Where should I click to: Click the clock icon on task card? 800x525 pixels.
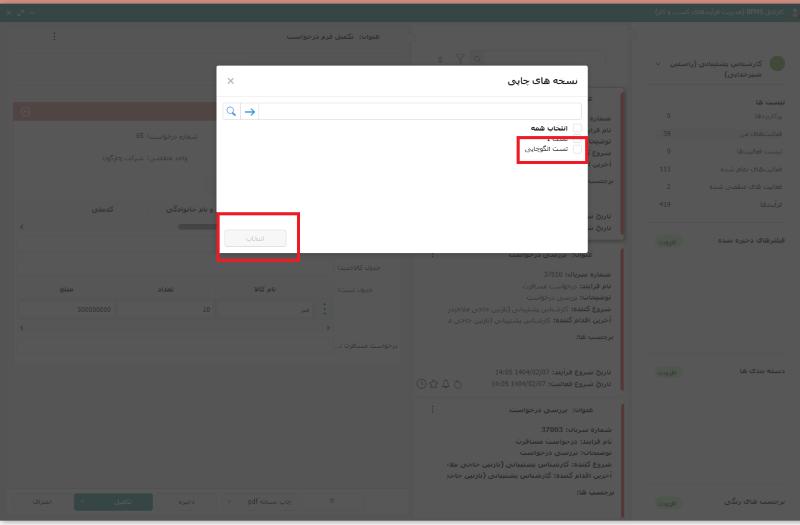421,383
